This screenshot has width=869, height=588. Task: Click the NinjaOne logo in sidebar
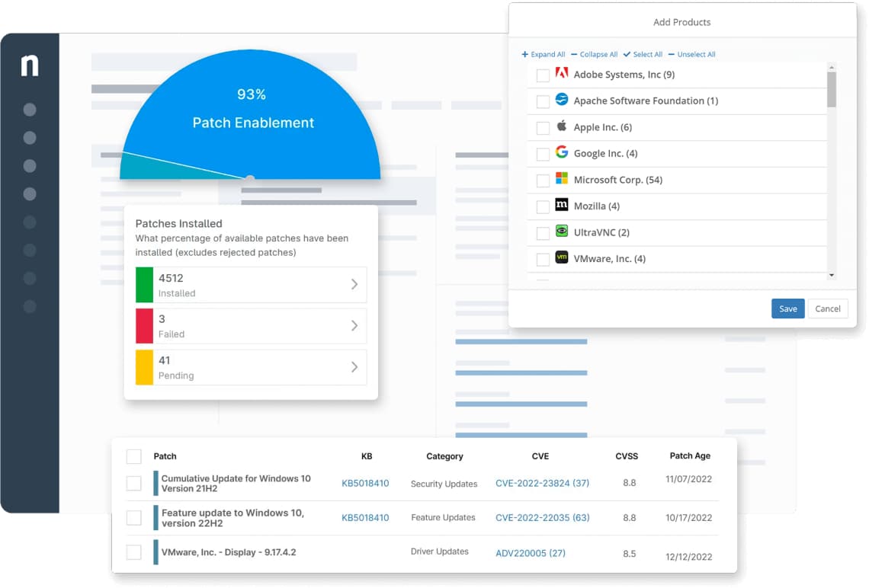[30, 66]
